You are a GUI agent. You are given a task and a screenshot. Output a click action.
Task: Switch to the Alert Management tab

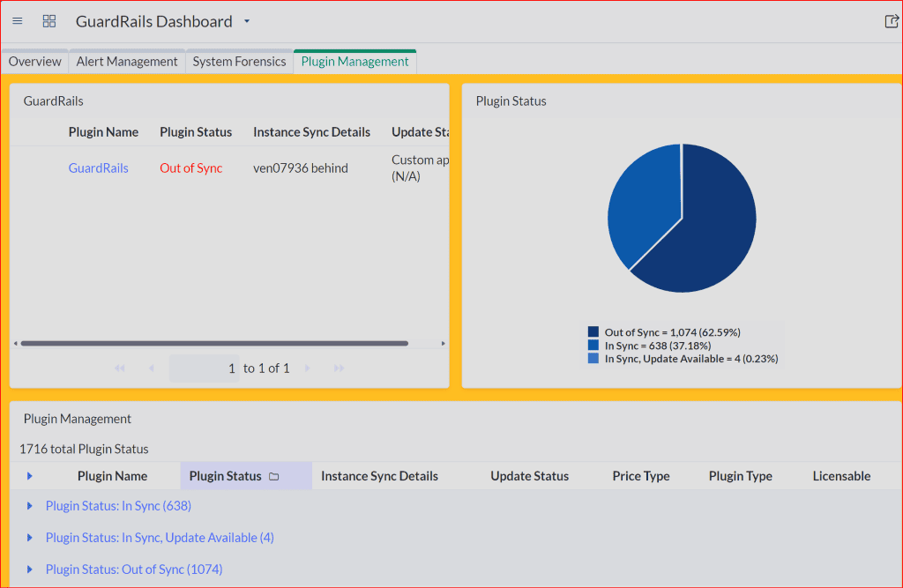127,62
